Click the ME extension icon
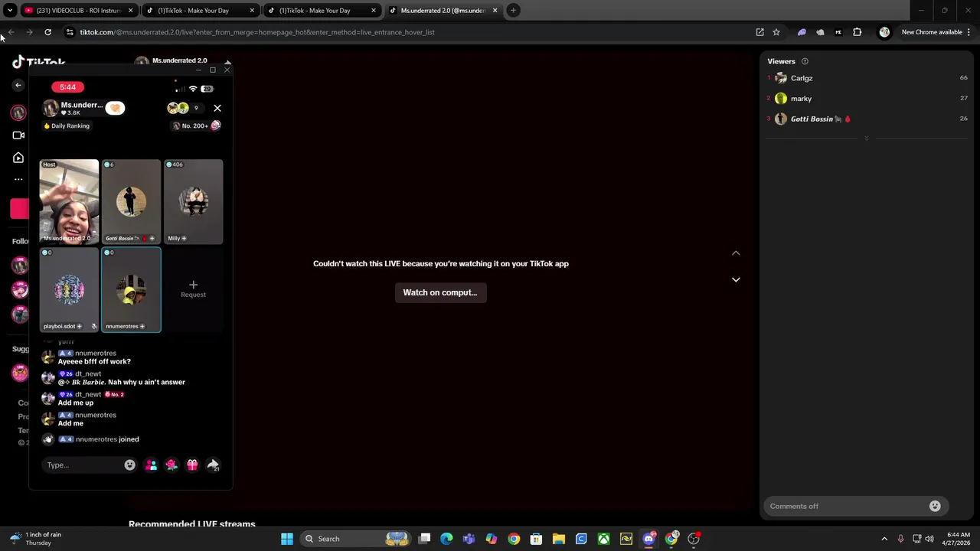980x551 pixels. pos(838,32)
